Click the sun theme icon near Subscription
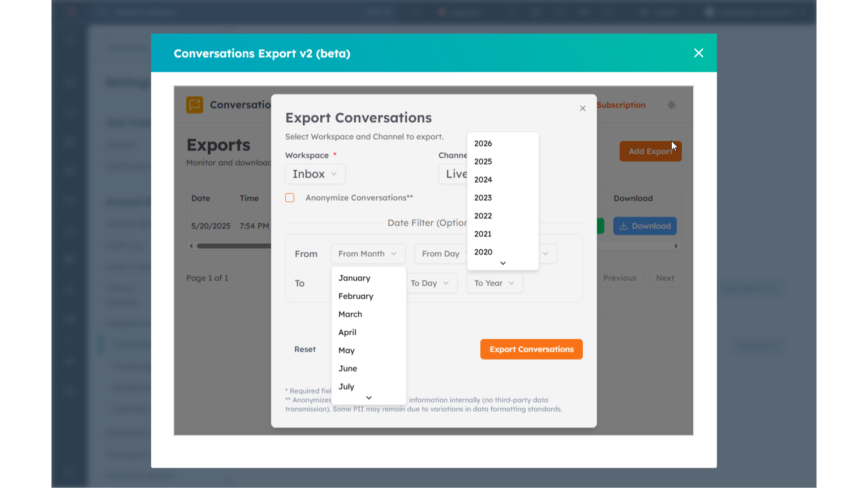Image resolution: width=868 pixels, height=488 pixels. point(672,105)
